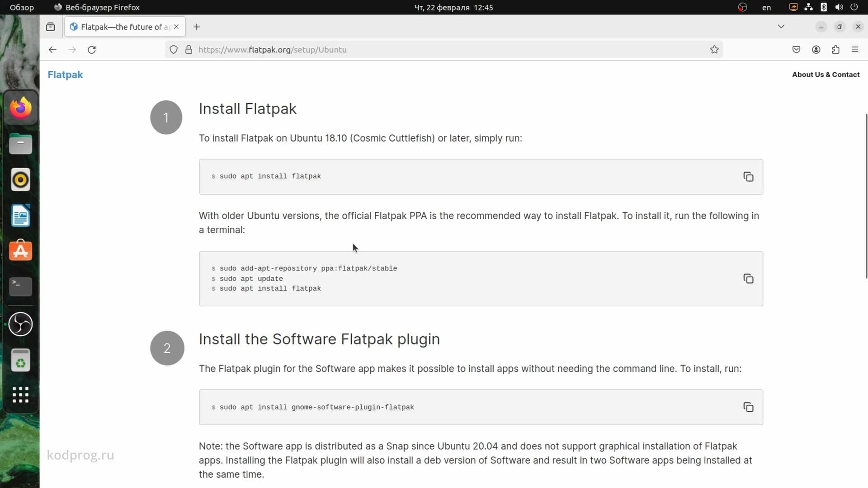
Task: Open a new browser tab
Action: 197,27
